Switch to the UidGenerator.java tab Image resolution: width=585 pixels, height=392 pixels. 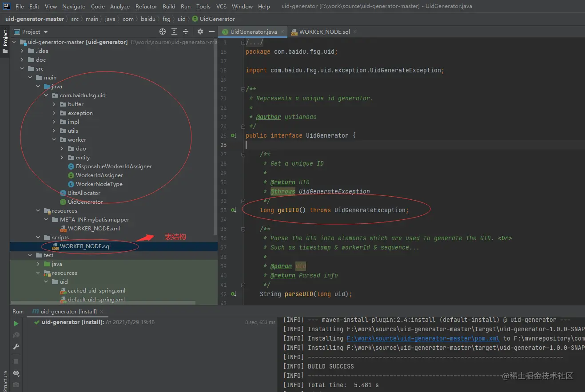[253, 32]
